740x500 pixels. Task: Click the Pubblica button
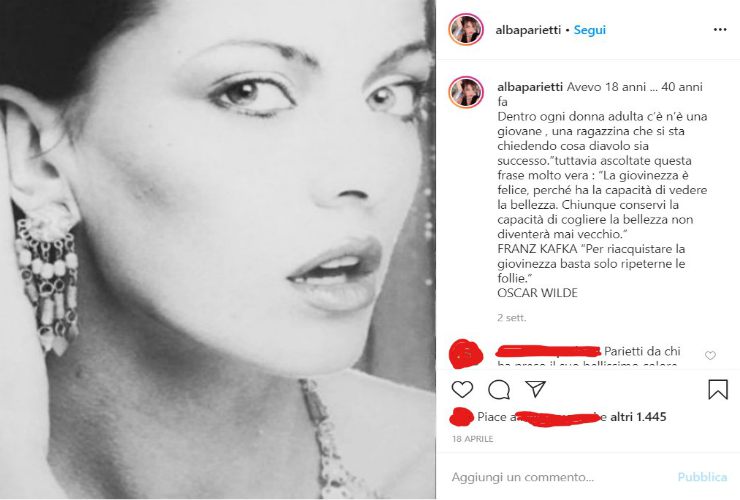tap(702, 477)
